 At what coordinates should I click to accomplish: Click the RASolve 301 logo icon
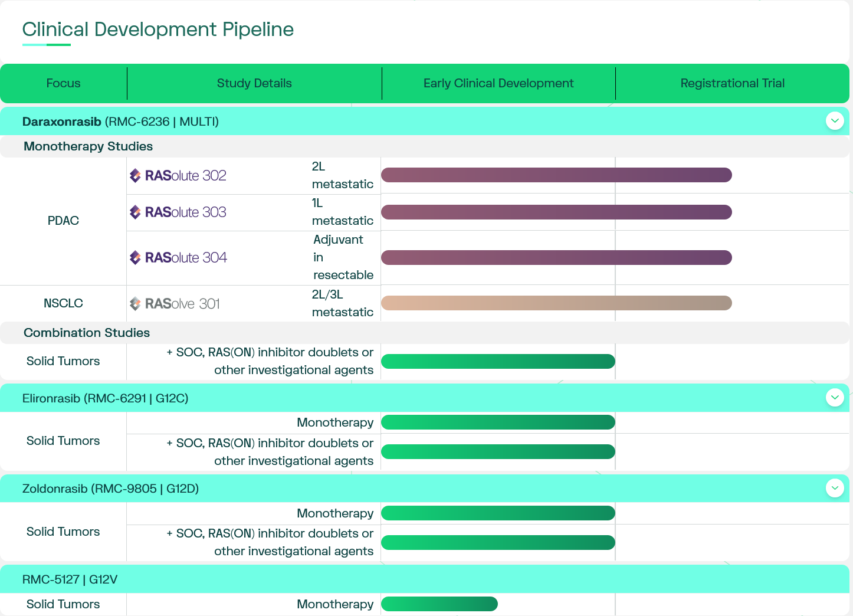pos(135,304)
